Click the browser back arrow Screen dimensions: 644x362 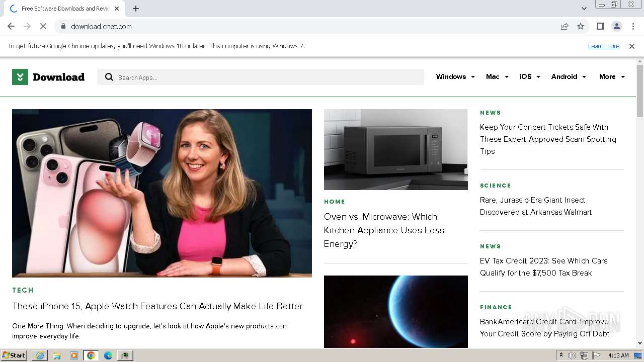(11, 26)
